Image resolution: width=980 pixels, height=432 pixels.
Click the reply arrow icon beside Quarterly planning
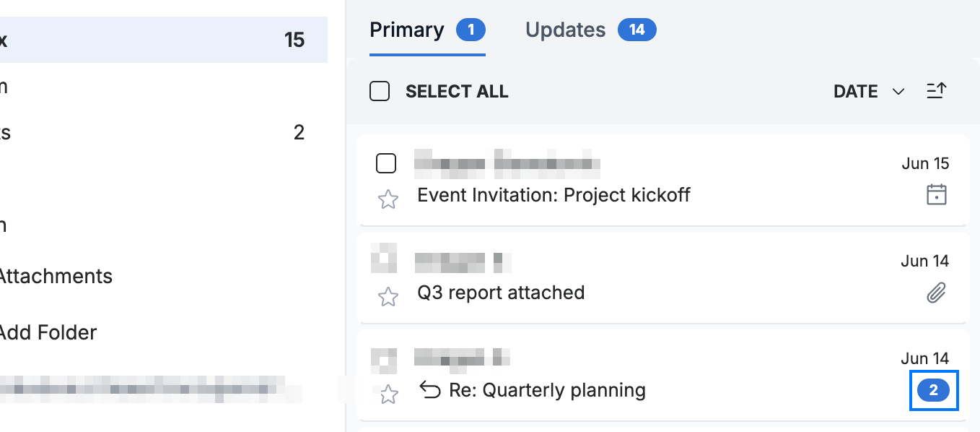click(x=430, y=391)
